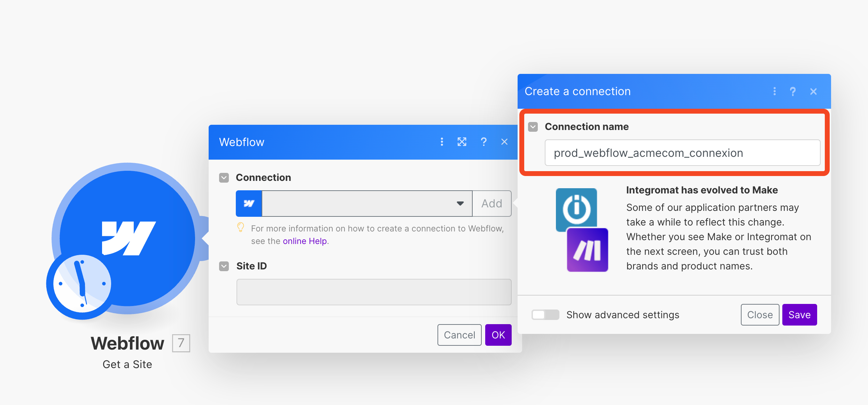Open the Webflow module circle on the canvas
The width and height of the screenshot is (868, 405).
(127, 238)
